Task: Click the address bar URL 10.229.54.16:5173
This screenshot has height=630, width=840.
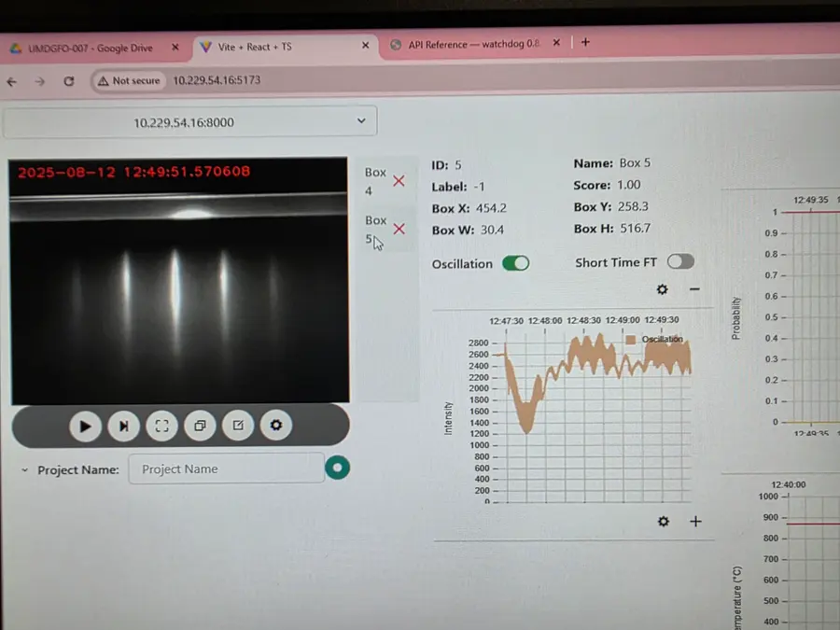Action: pyautogui.click(x=217, y=80)
